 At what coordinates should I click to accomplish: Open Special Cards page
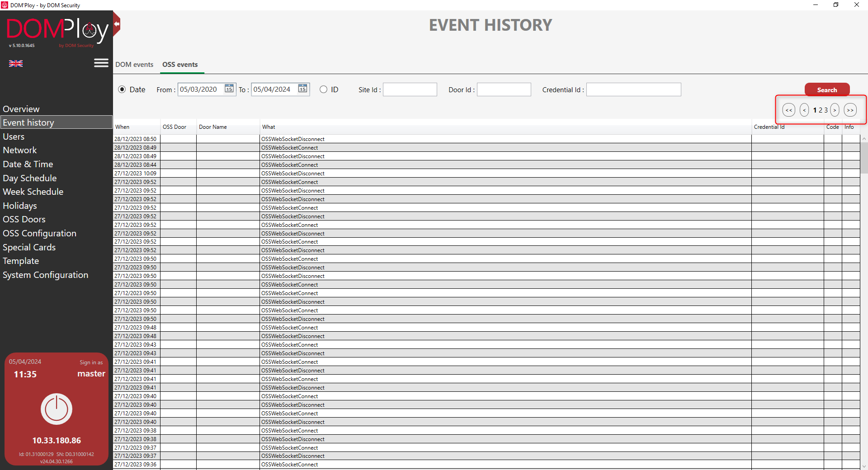point(29,247)
